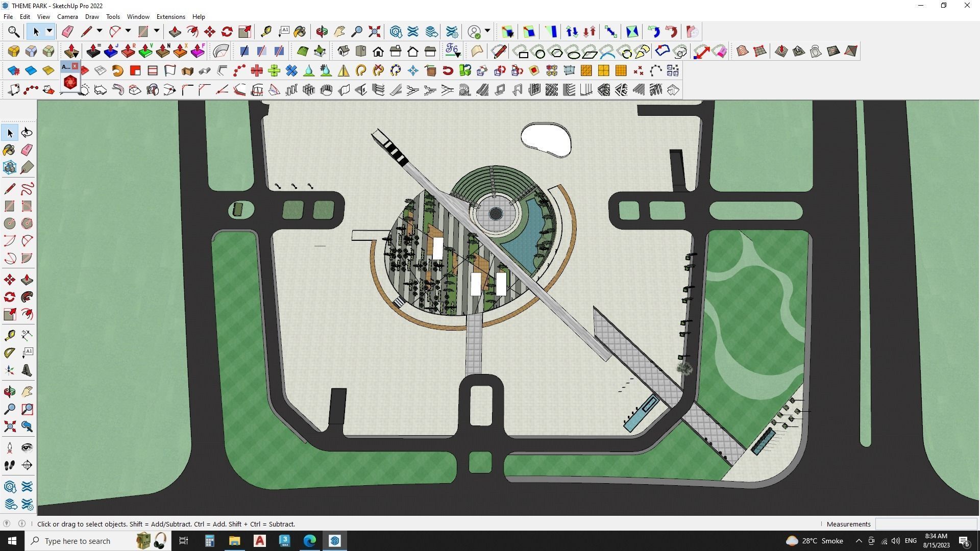Open the Draw menu
980x551 pixels.
(92, 17)
